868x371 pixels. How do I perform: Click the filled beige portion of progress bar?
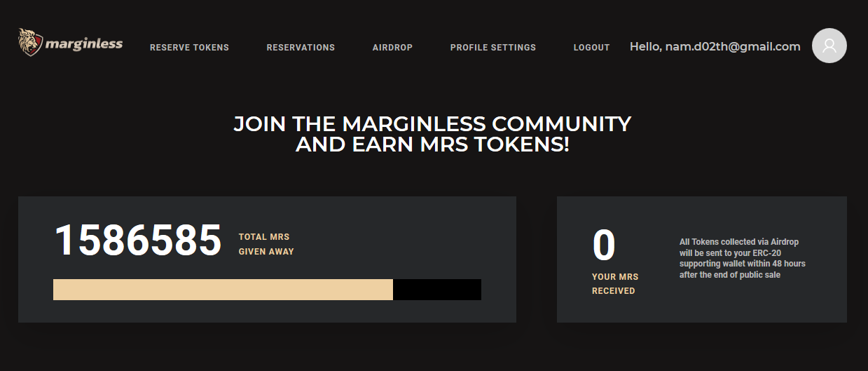tap(223, 290)
